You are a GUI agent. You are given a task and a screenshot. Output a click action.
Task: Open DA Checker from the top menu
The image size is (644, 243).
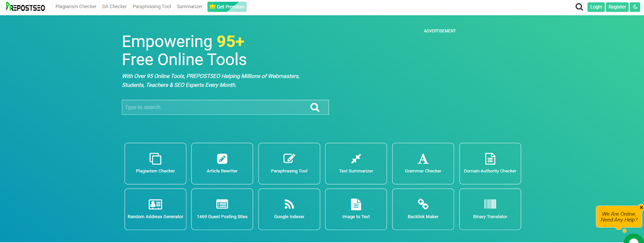tap(114, 7)
